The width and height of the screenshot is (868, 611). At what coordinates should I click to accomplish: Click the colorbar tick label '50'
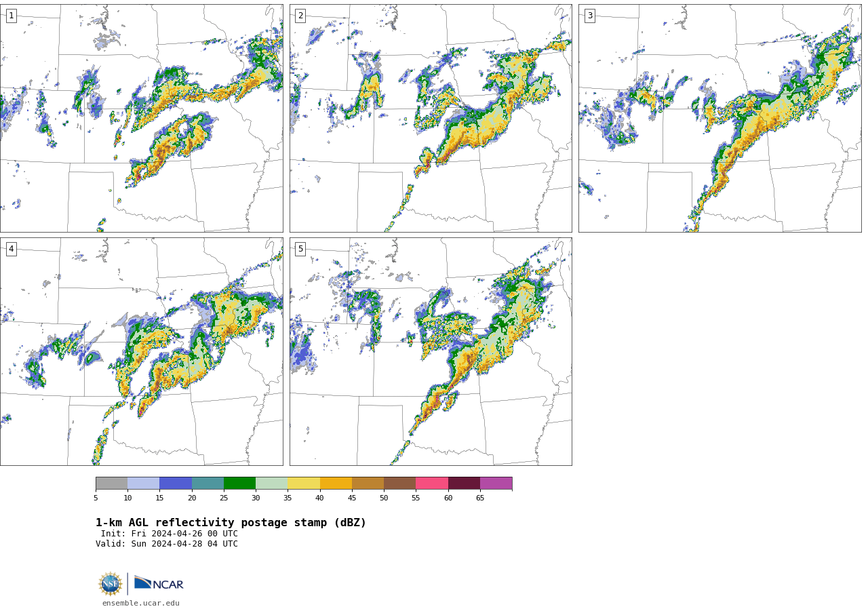coord(384,498)
